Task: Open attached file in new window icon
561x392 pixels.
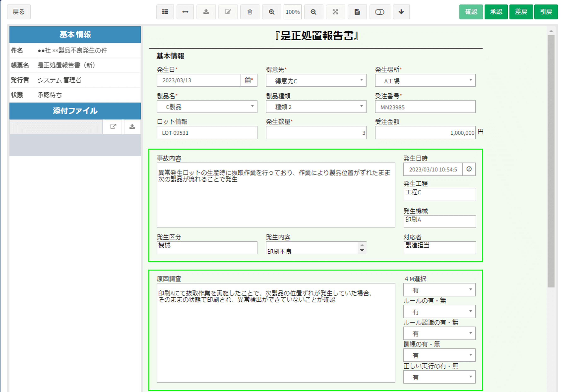Action: 113,127
